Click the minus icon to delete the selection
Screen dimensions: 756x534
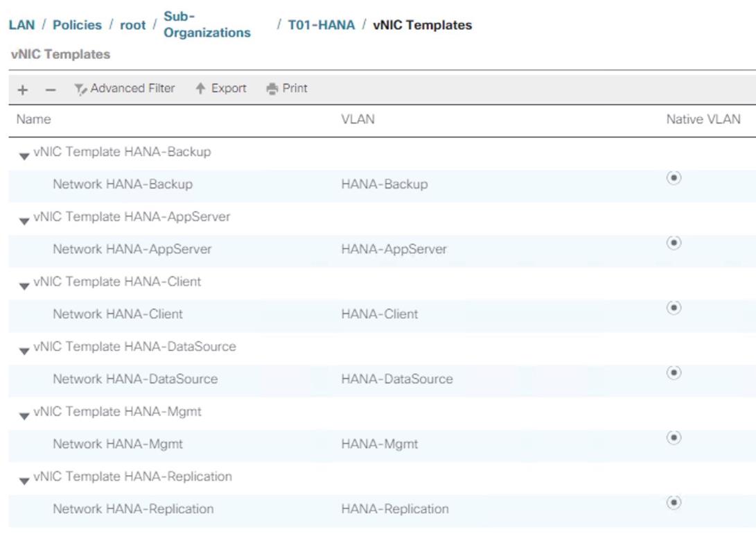51,89
